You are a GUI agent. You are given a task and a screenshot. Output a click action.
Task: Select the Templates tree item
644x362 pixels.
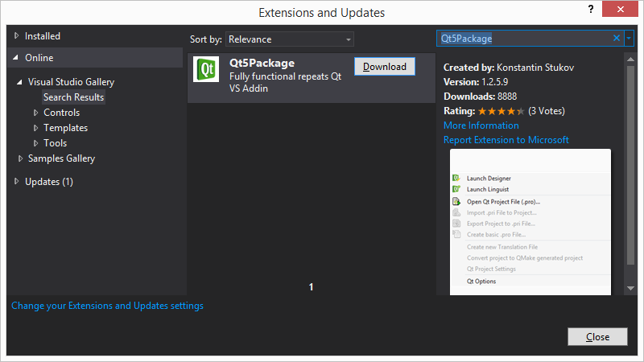click(x=66, y=128)
